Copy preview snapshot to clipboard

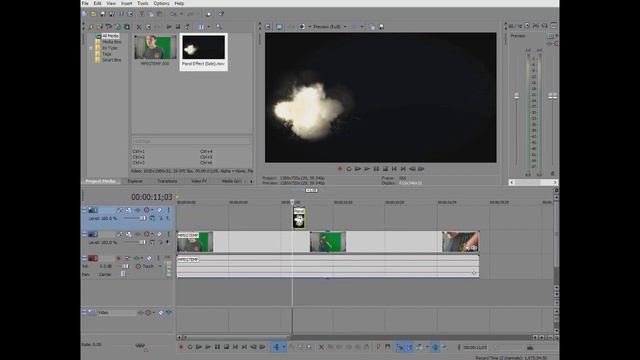pyautogui.click(x=372, y=27)
